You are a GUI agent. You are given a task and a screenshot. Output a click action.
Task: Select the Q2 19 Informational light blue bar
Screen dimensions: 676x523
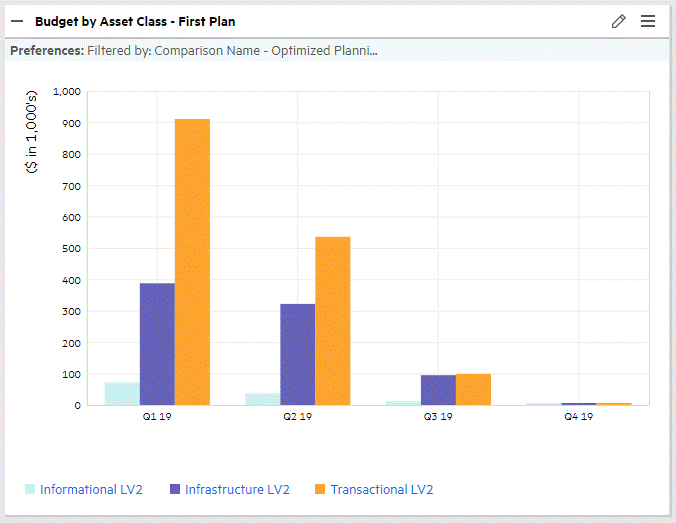[262, 399]
